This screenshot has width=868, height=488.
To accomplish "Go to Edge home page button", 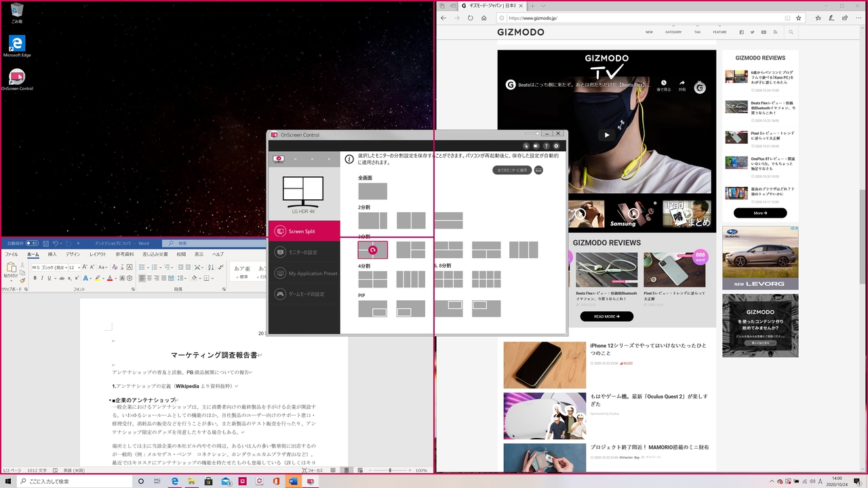I will click(x=484, y=18).
